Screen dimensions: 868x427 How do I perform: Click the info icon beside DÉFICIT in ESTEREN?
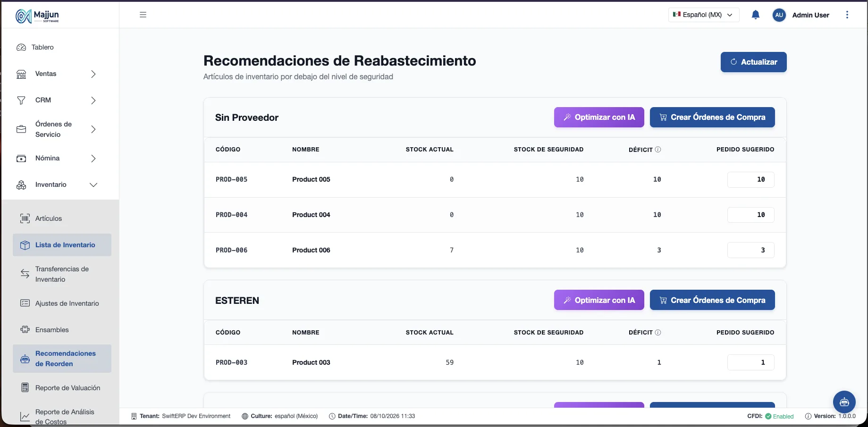[658, 333]
